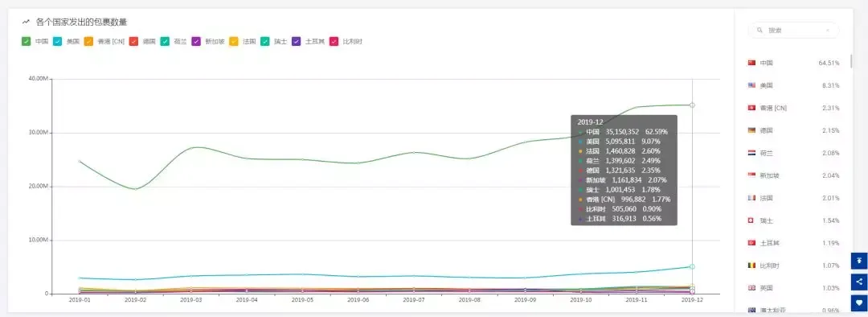Toggle the 土耳其 legend checkbox
The height and width of the screenshot is (317, 868).
pyautogui.click(x=296, y=41)
